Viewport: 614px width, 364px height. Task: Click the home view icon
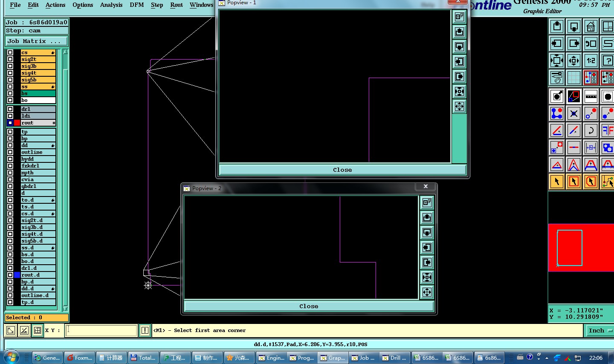(x=591, y=26)
